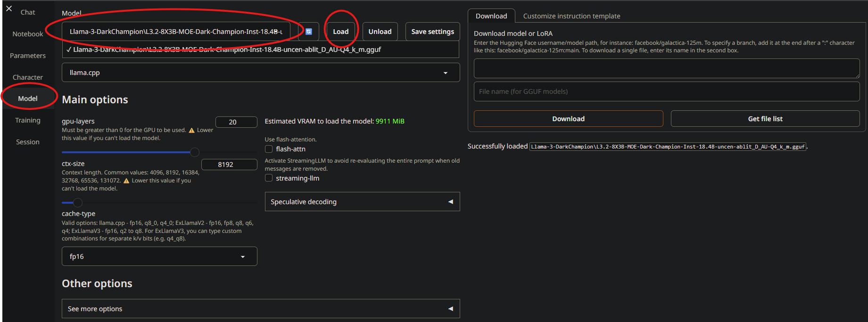Click the ctx-size slider handle
The width and height of the screenshot is (868, 322).
pos(78,203)
